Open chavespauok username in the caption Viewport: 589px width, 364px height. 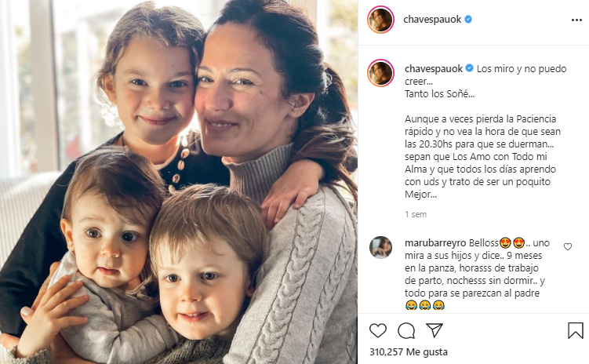point(434,69)
